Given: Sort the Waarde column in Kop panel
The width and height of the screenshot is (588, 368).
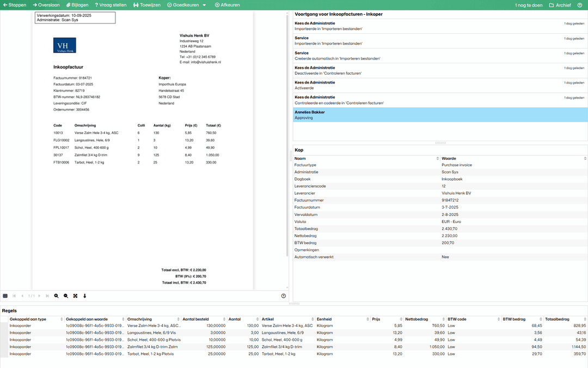Looking at the screenshot, I should 585,159.
